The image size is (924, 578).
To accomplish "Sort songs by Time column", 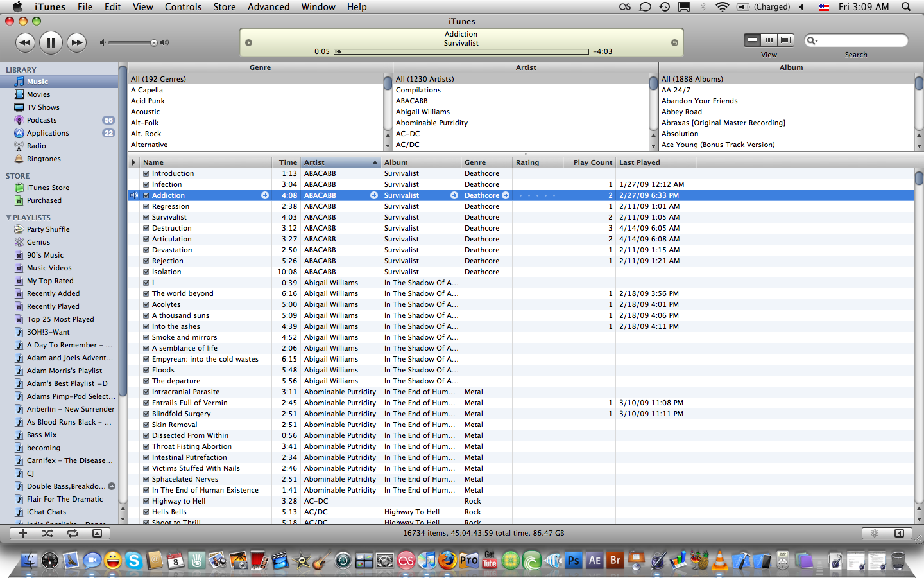I will point(287,162).
